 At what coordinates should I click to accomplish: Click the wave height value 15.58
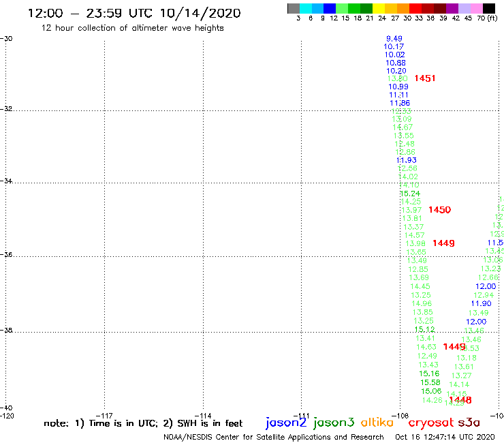pyautogui.click(x=430, y=382)
